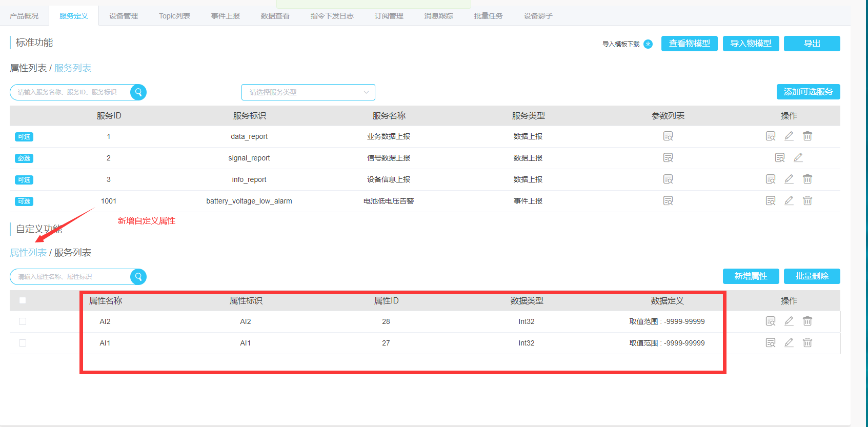This screenshot has width=868, height=427.
Task: Click the attribute search magnifier icon
Action: point(138,277)
